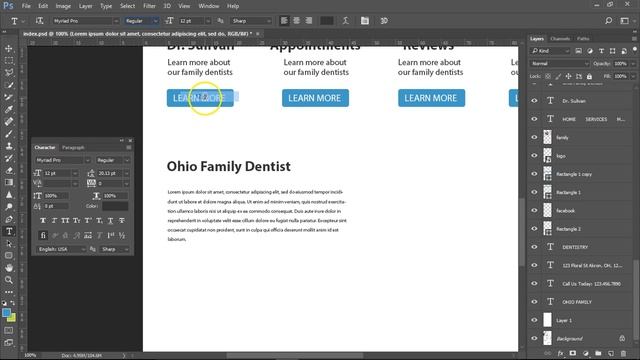Select the Rectangular Marquee tool
The height and width of the screenshot is (360, 640).
[x=9, y=61]
